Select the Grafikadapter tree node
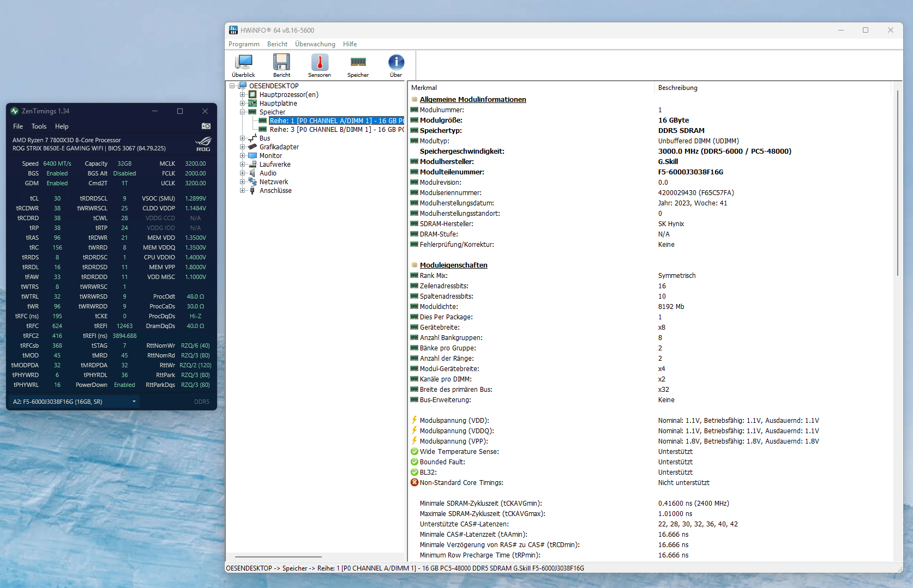 pos(279,147)
